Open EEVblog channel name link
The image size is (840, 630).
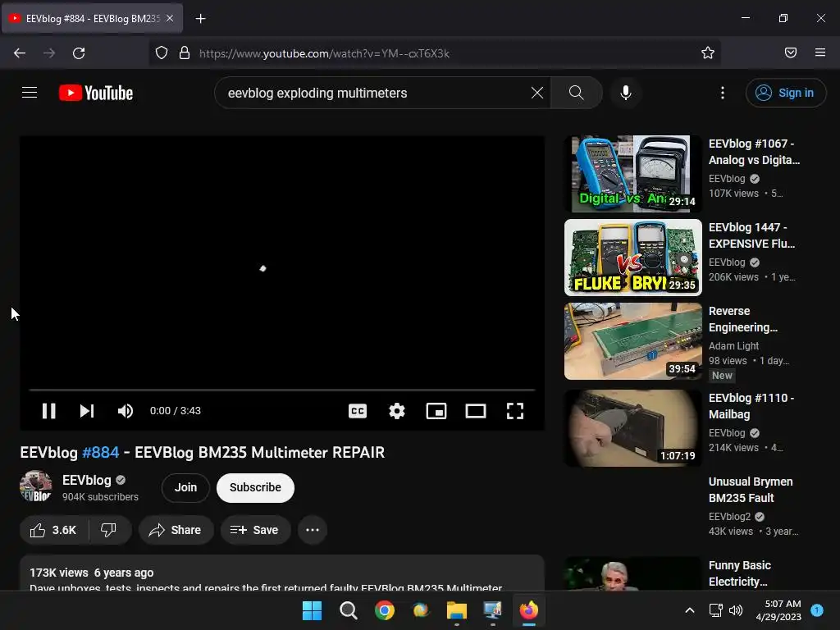point(86,480)
